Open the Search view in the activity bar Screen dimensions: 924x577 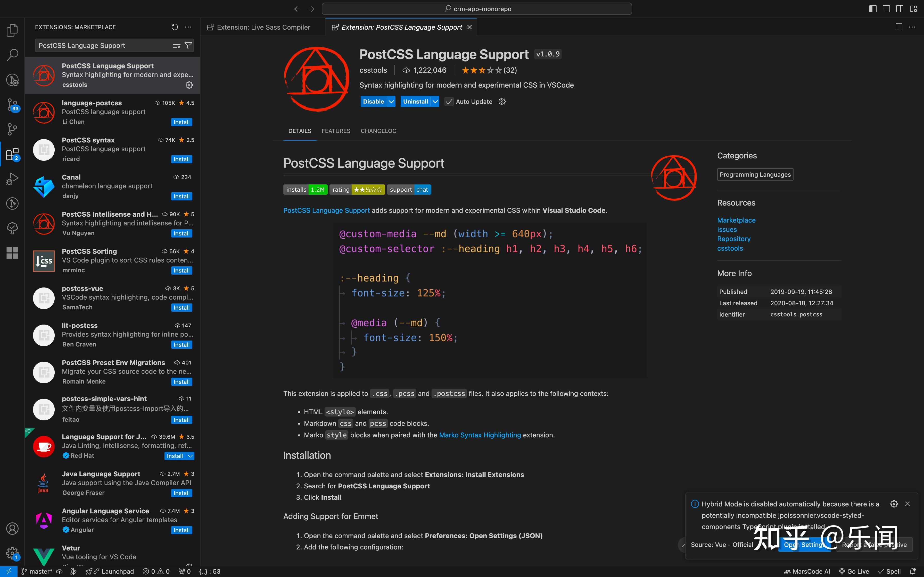coord(12,55)
